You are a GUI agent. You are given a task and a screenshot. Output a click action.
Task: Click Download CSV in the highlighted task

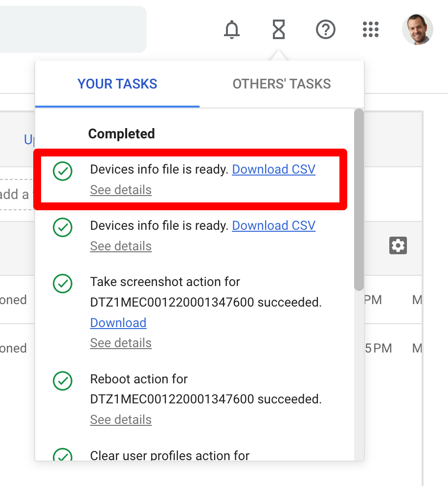(x=273, y=169)
